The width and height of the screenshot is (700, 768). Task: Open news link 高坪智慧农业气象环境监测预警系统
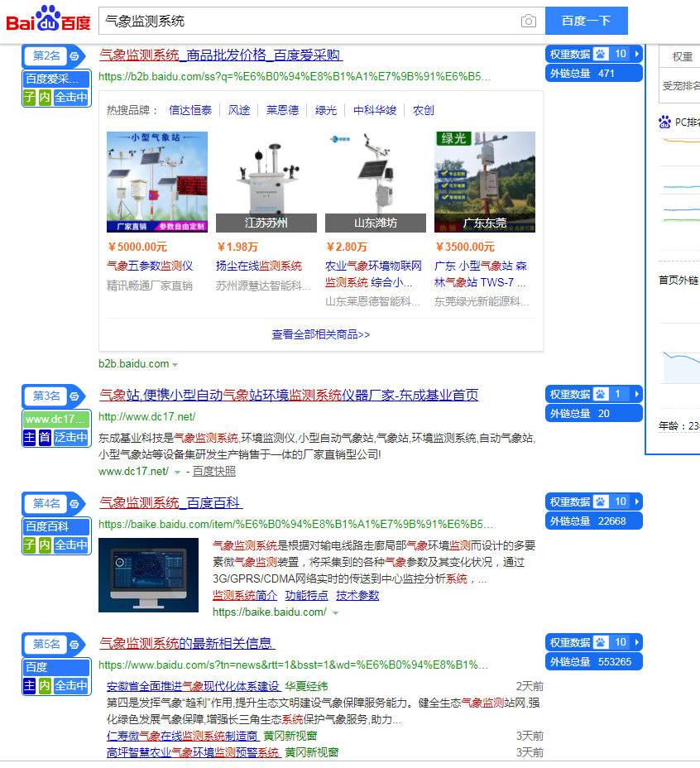(x=193, y=752)
